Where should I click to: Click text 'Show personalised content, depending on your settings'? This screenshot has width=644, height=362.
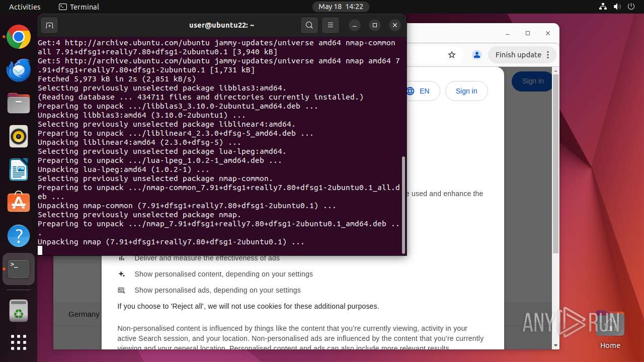coord(223,274)
